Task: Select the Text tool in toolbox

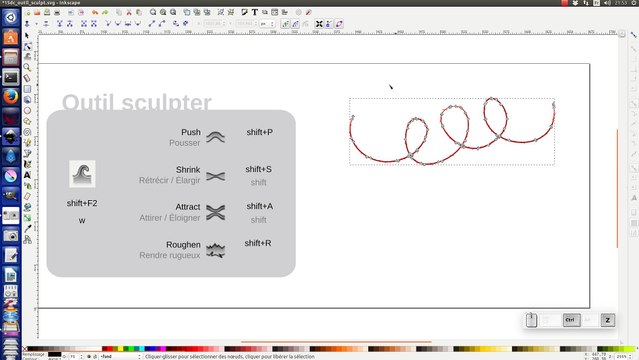Action: pyautogui.click(x=27, y=175)
